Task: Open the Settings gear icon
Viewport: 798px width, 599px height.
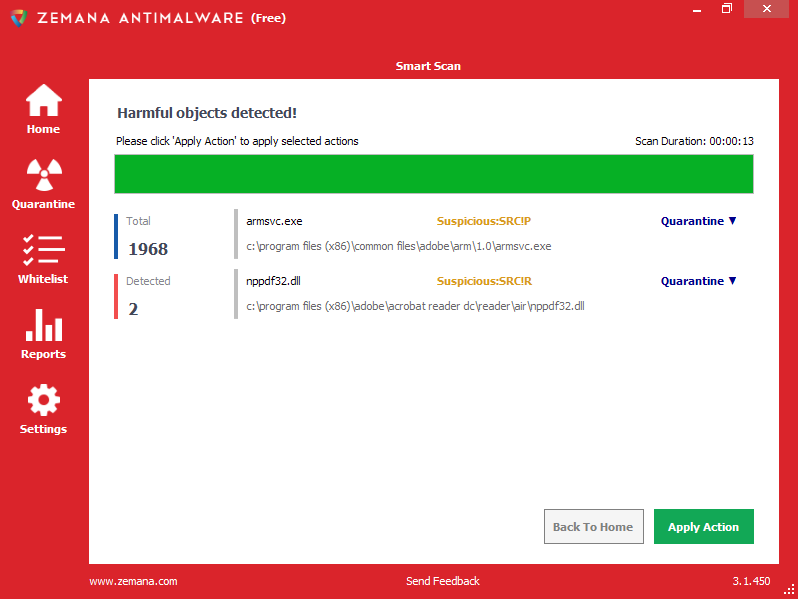Action: [44, 400]
